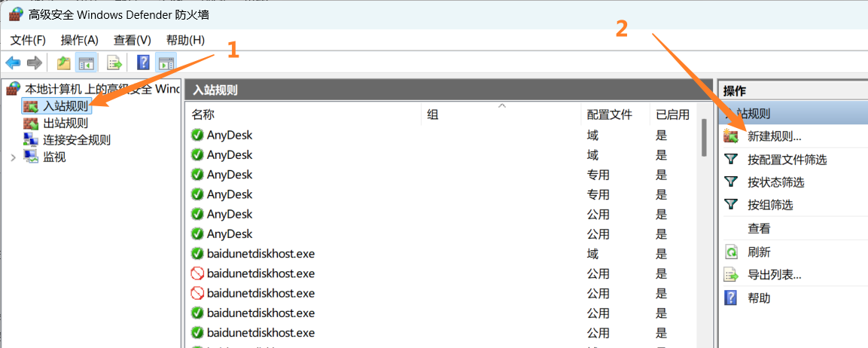Toggle the show/hide Action pane icon
Image resolution: width=868 pixels, height=348 pixels.
point(166,63)
